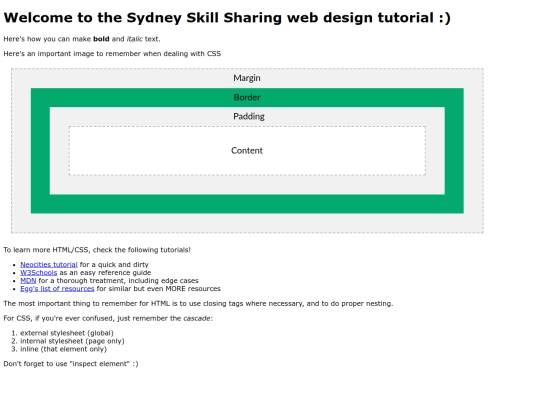The width and height of the screenshot is (540, 405).
Task: Click the "To learn more HTML/CSS" paragraph
Action: [97, 250]
